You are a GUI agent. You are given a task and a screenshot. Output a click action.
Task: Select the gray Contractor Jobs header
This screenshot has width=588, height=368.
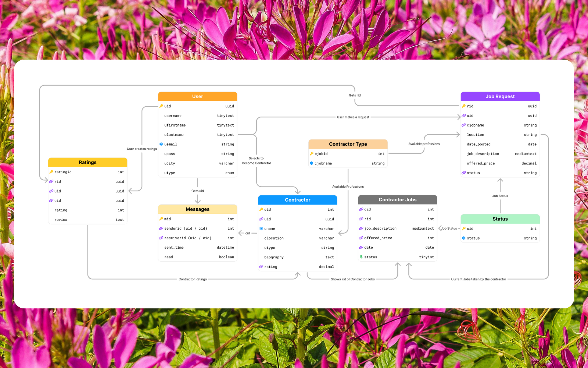(397, 200)
